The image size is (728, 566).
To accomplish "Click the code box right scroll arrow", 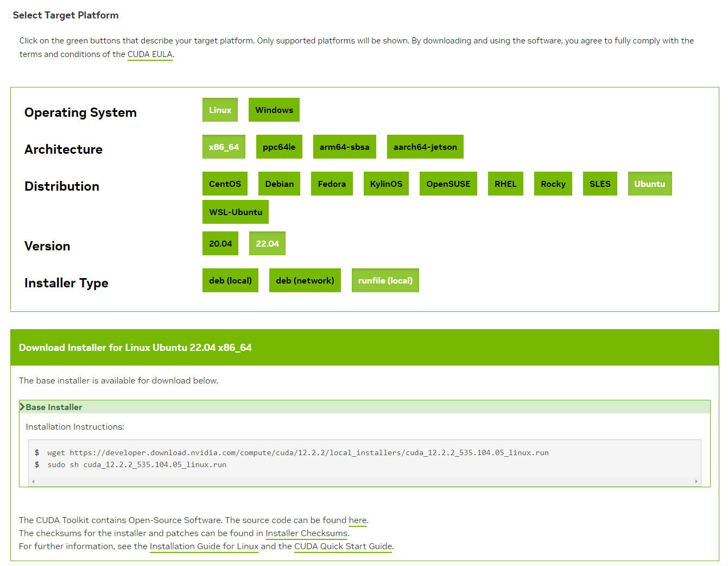I will [697, 481].
